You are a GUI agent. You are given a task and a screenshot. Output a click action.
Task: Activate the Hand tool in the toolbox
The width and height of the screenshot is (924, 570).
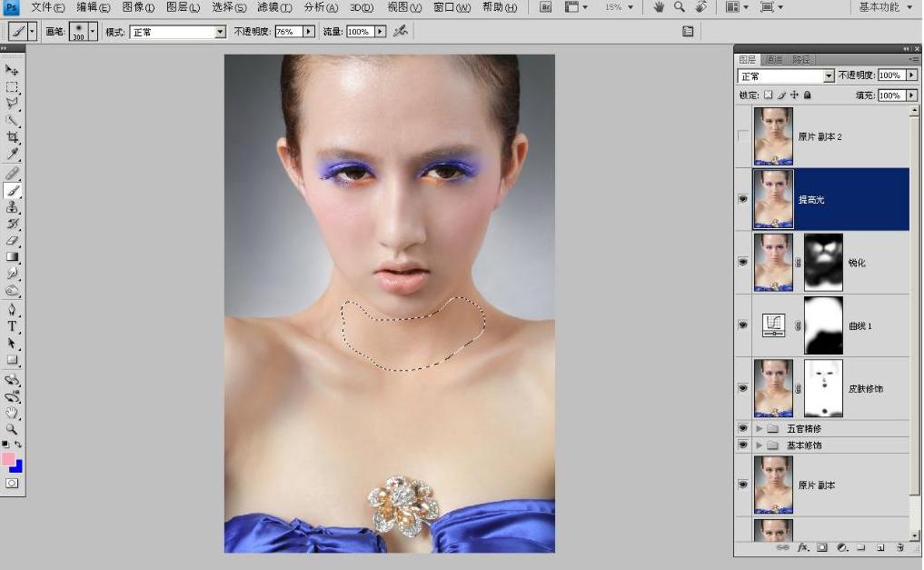(x=12, y=413)
